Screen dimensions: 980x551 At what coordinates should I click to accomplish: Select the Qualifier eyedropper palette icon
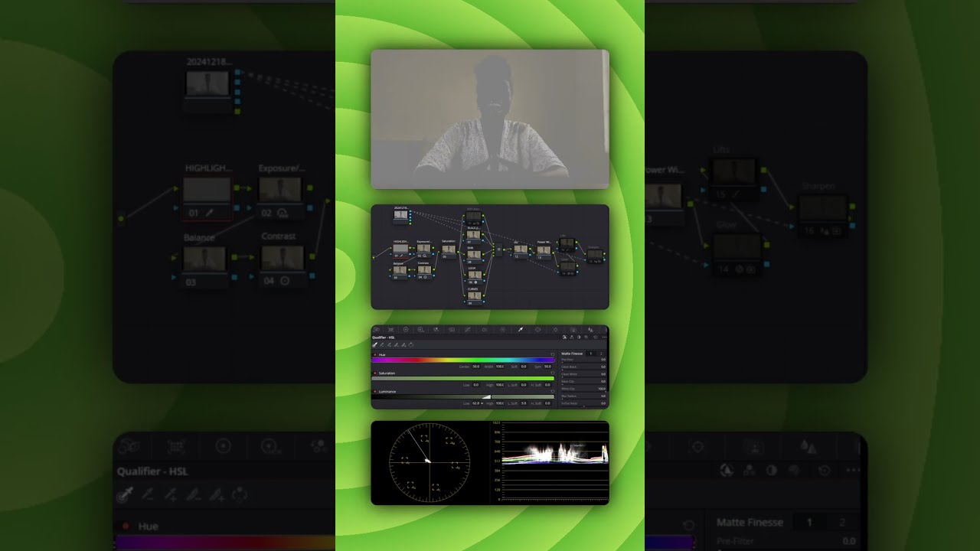click(x=521, y=330)
